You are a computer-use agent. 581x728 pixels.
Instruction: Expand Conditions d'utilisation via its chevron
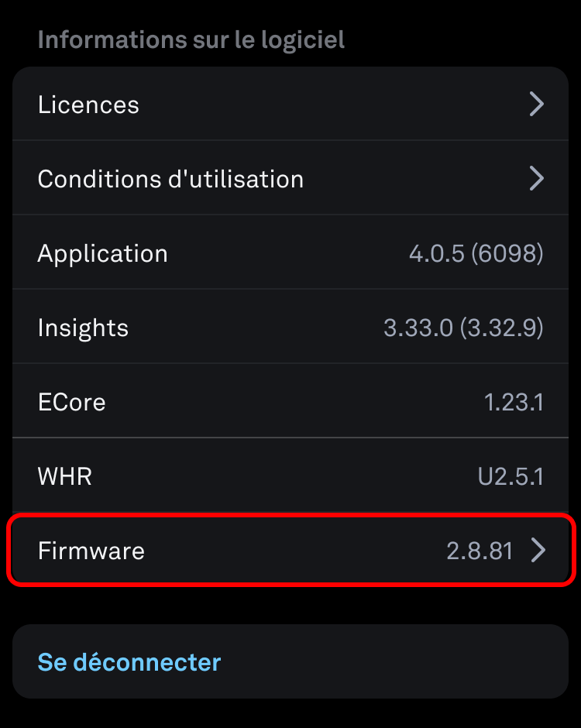pyautogui.click(x=536, y=178)
